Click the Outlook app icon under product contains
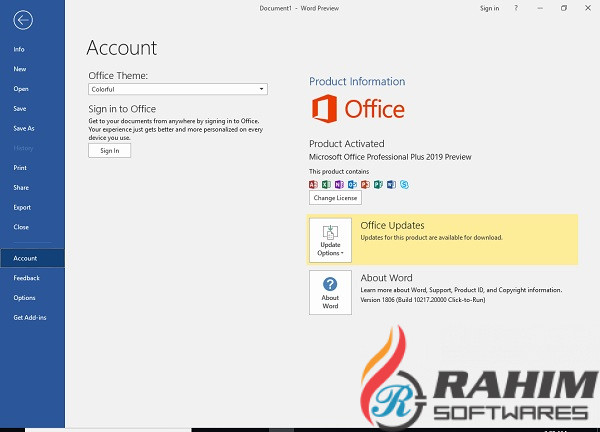This screenshot has height=432, width=600. tap(352, 184)
